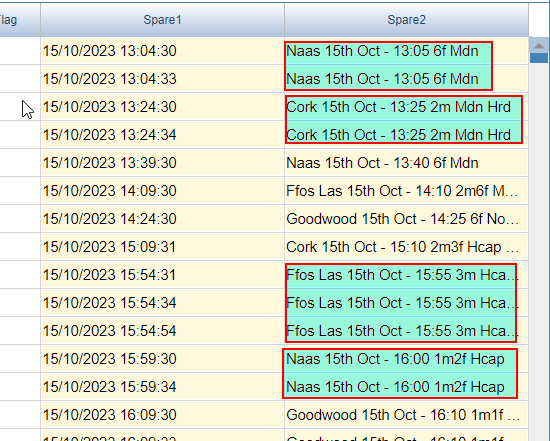Select cell 15/10/2023 14:24:30

point(162,219)
